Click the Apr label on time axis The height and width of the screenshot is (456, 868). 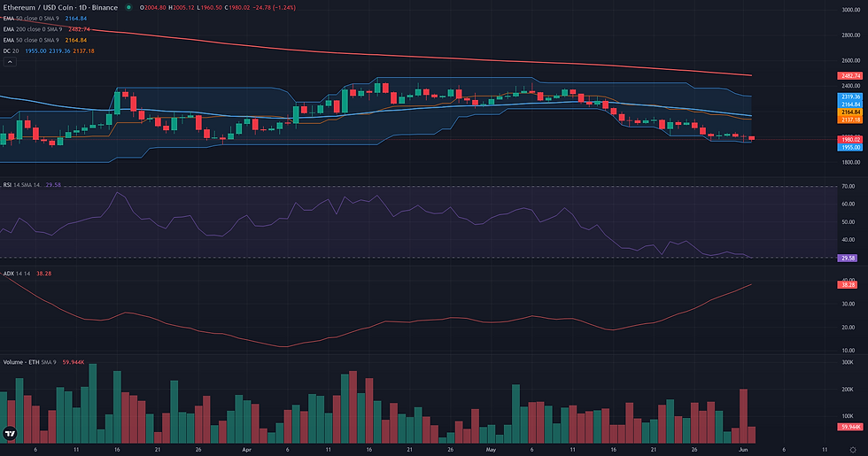click(x=247, y=450)
